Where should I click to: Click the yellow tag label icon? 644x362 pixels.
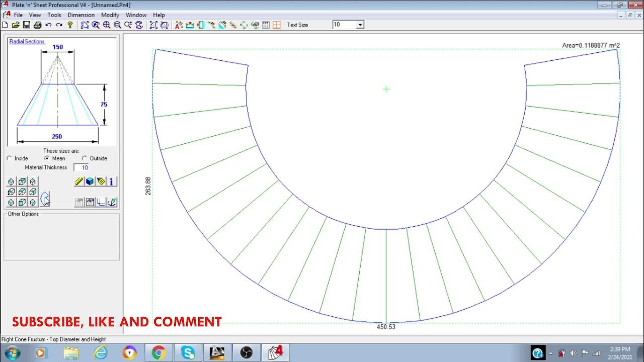click(x=101, y=182)
